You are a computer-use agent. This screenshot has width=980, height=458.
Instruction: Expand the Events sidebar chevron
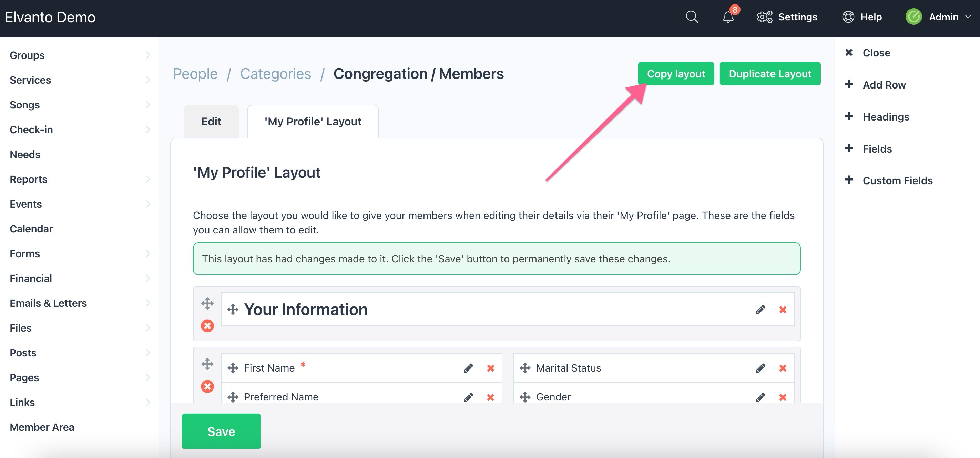[148, 204]
